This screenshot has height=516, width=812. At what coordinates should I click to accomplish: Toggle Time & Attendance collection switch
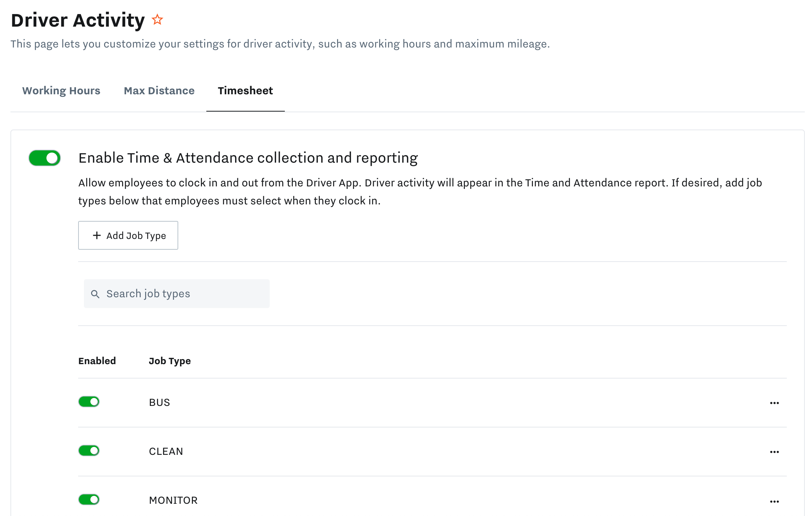click(x=45, y=158)
